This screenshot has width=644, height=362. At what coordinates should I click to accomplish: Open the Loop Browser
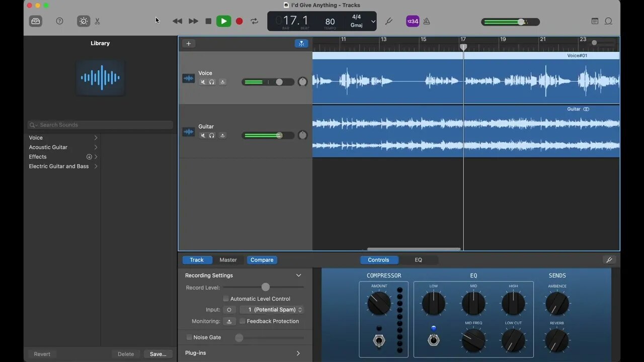pyautogui.click(x=608, y=21)
